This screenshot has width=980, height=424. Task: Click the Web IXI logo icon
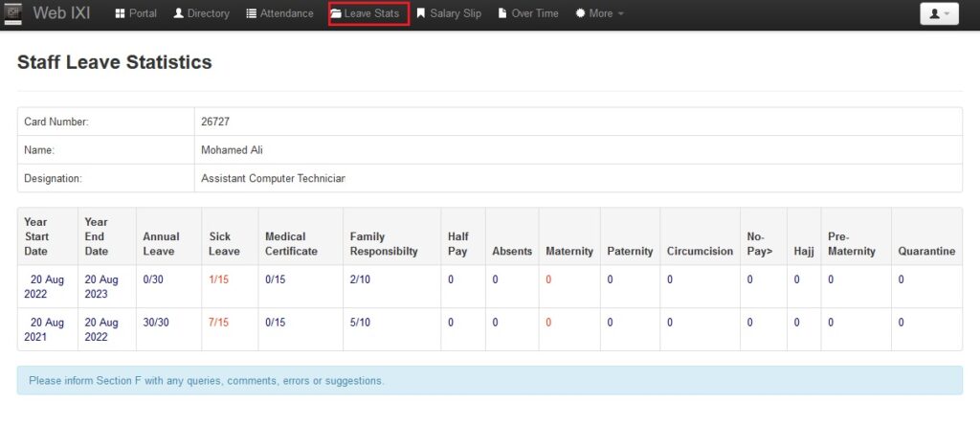click(x=12, y=13)
